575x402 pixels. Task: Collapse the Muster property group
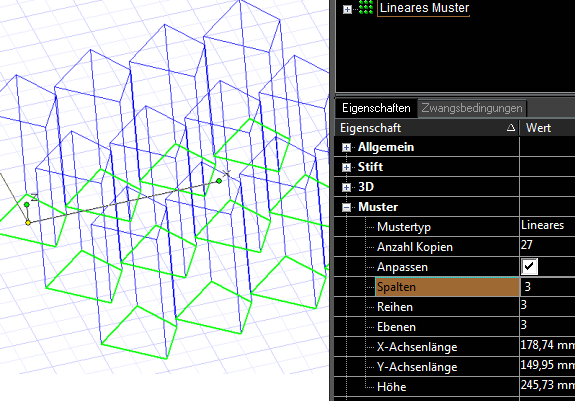coord(346,208)
